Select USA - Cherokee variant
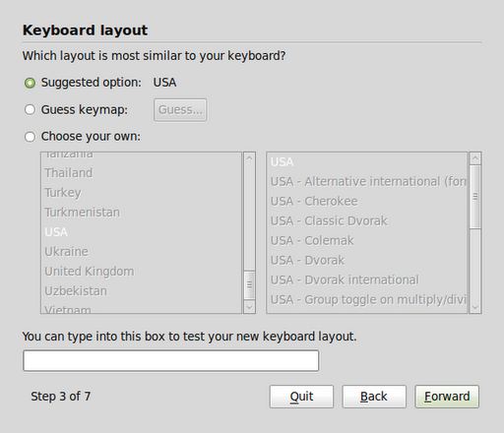504x433 pixels. 367,201
